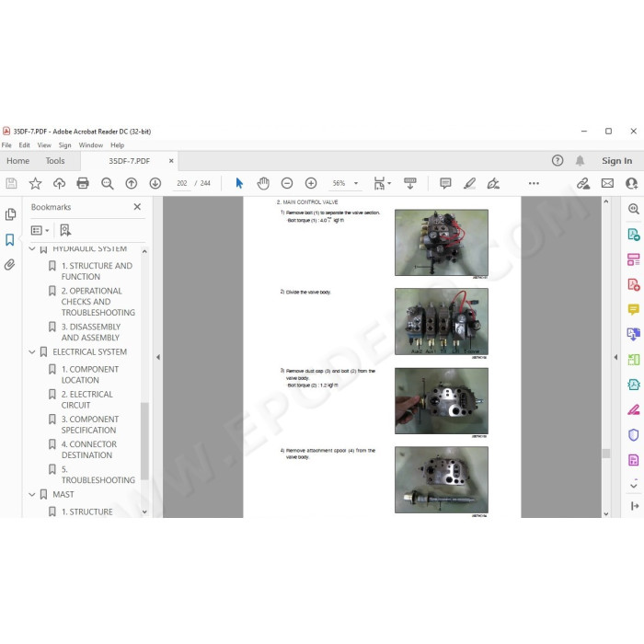This screenshot has height=644, width=644.
Task: Click the Save file icon
Action: 11,183
